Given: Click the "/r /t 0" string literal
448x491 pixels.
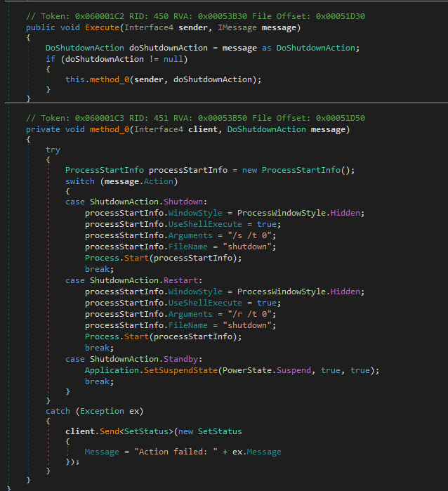Looking at the screenshot, I should 249,314.
